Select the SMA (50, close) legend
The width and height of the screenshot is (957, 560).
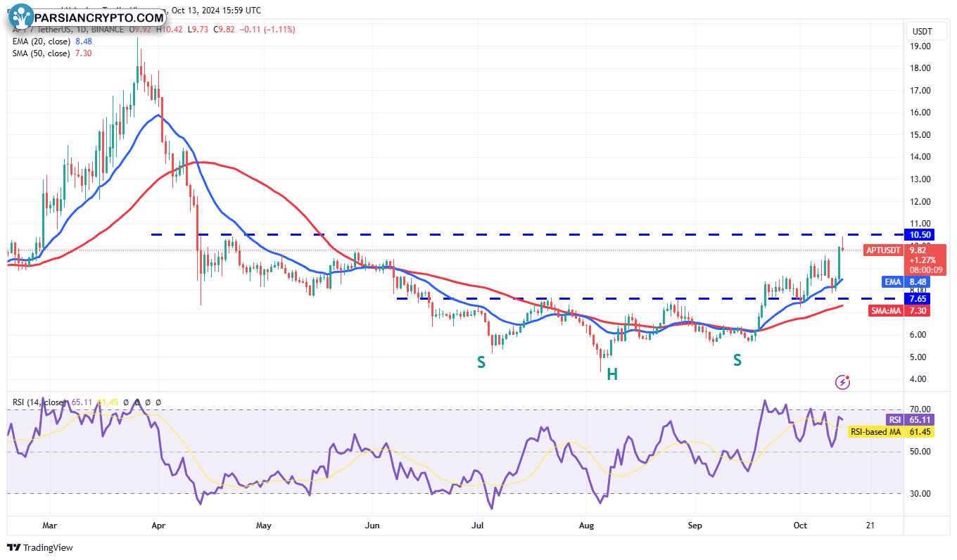pos(42,53)
